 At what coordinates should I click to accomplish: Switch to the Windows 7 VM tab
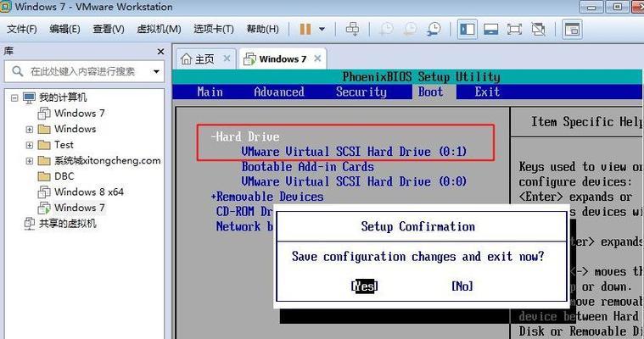[x=283, y=59]
